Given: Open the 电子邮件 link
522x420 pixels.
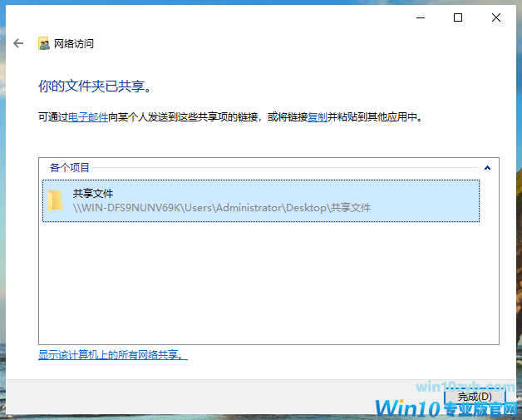Looking at the screenshot, I should click(88, 117).
